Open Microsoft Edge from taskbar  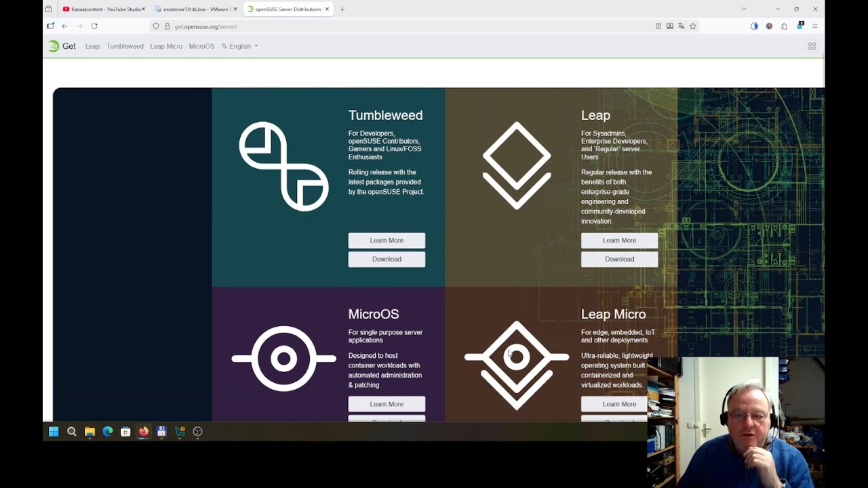[x=107, y=431]
